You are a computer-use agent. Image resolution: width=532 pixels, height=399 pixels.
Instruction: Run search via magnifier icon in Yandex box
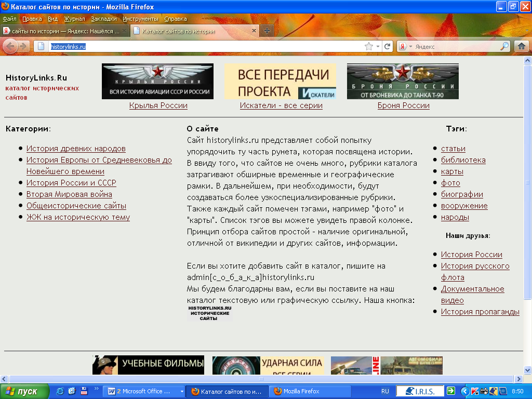[504, 46]
